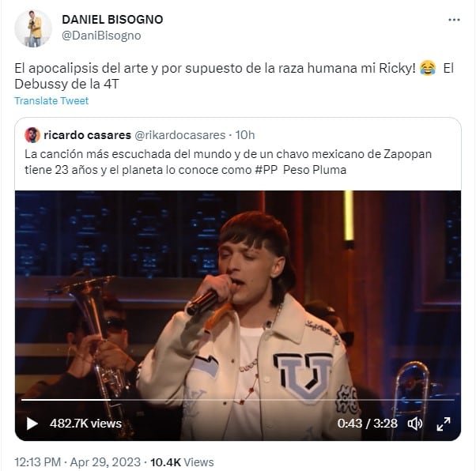476x471 pixels.
Task: Click Daniel Bisogno's profile picture
Action: coord(33,28)
